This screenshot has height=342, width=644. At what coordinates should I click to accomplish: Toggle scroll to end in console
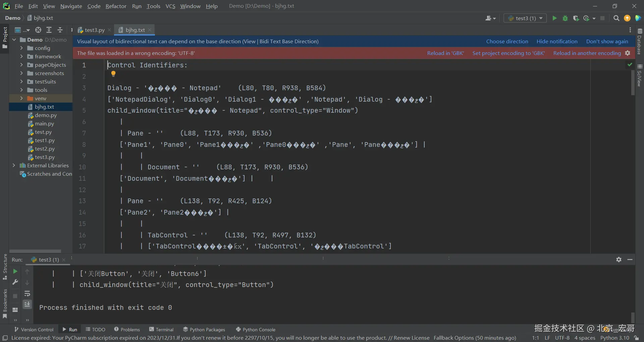(x=27, y=304)
